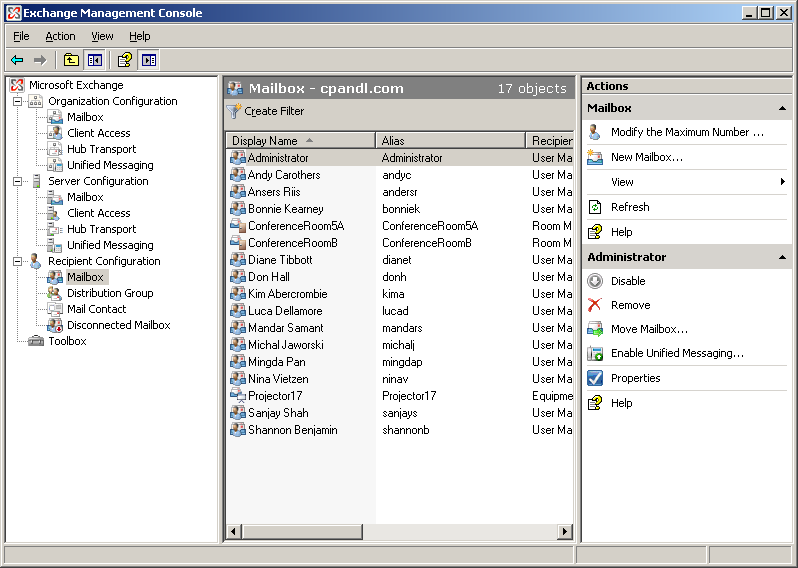Click New Mailbox... in Actions pane
This screenshot has width=798, height=568.
point(647,157)
